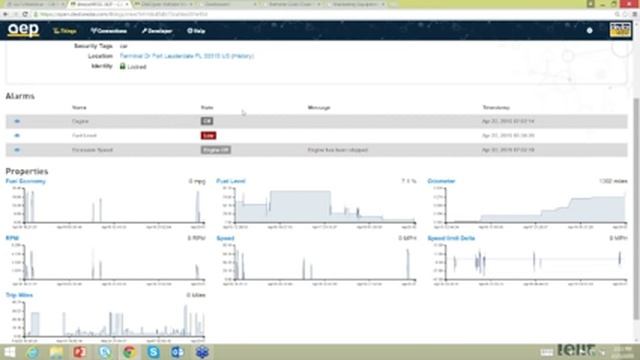This screenshot has height=360, width=640.
Task: Click the yellow company logo at header right
Action: (x=620, y=30)
